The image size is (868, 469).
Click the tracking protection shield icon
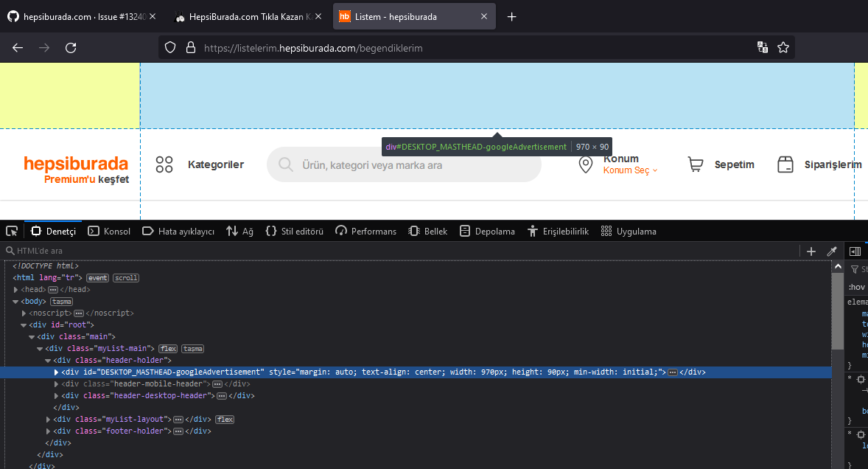point(170,47)
